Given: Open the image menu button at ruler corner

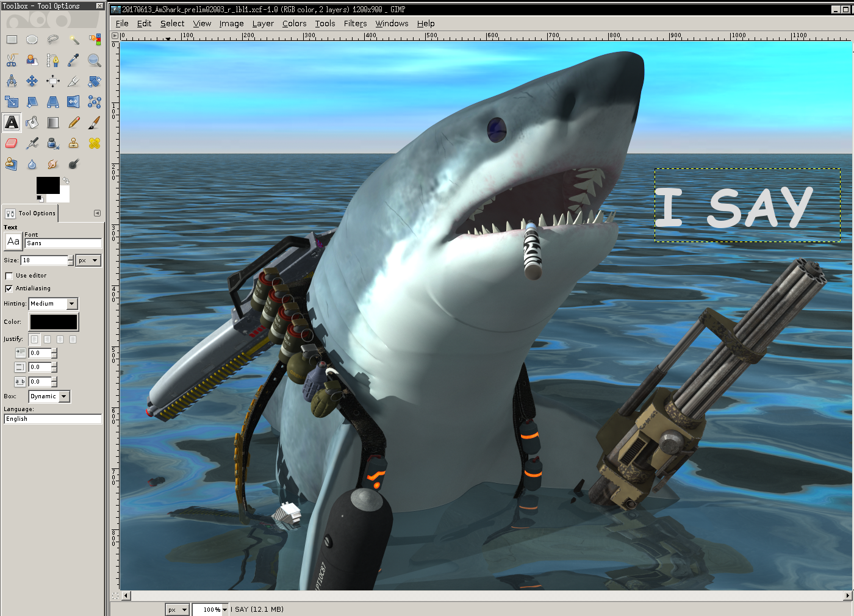Looking at the screenshot, I should tap(115, 36).
